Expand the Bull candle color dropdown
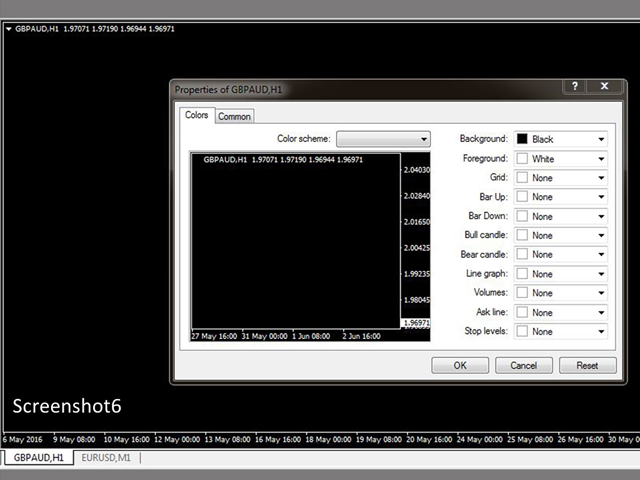640x480 pixels. tap(560, 235)
